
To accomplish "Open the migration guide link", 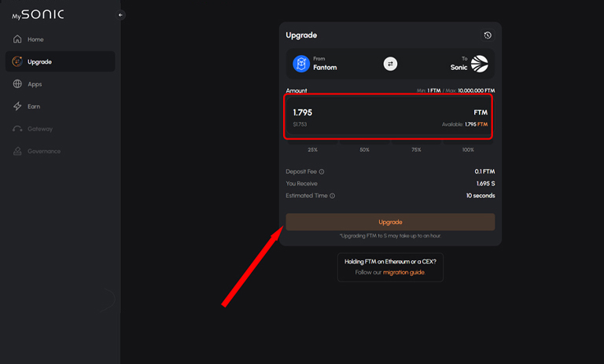I will 403,272.
